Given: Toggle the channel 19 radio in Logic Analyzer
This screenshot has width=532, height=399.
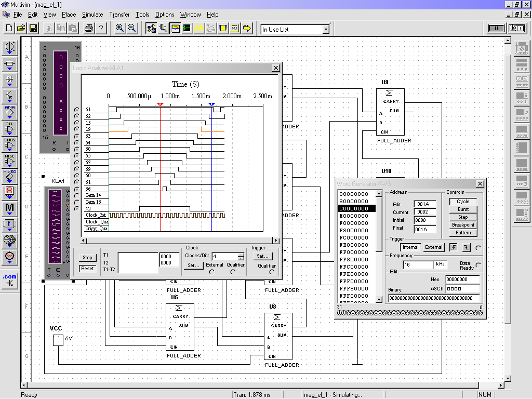Looking at the screenshot, I should click(x=77, y=129).
